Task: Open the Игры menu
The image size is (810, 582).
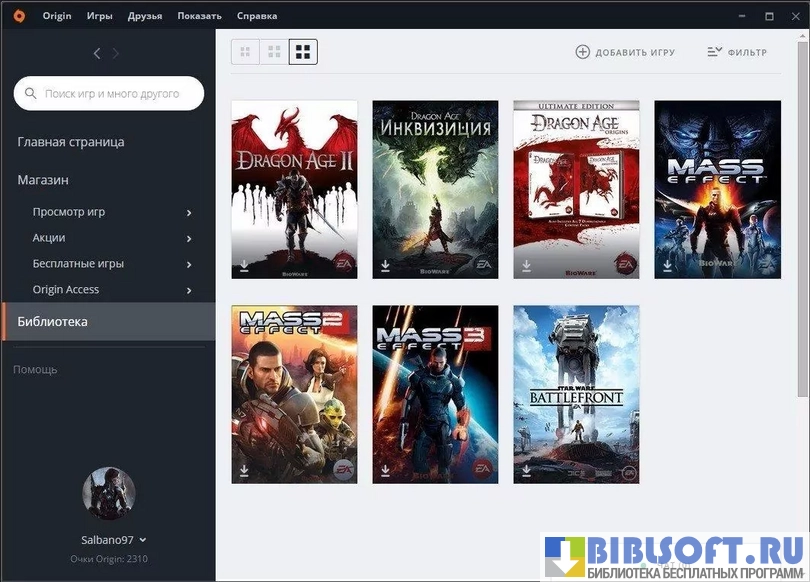Action: 100,16
